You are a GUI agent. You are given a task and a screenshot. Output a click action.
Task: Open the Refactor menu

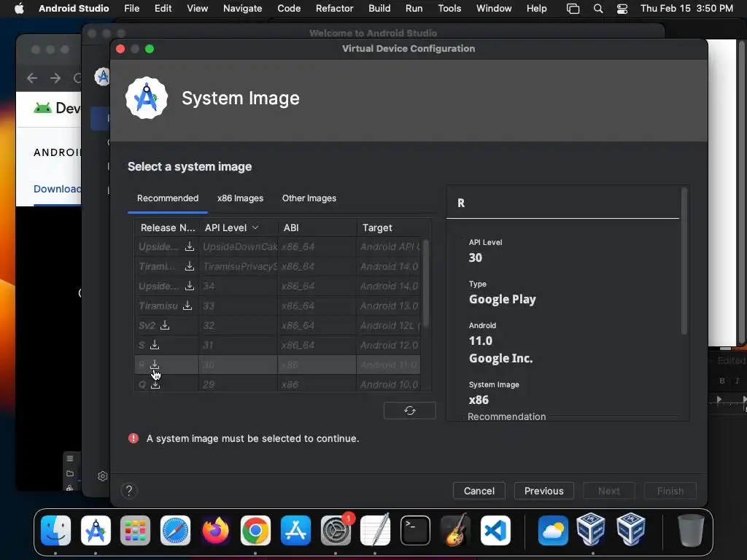click(334, 9)
